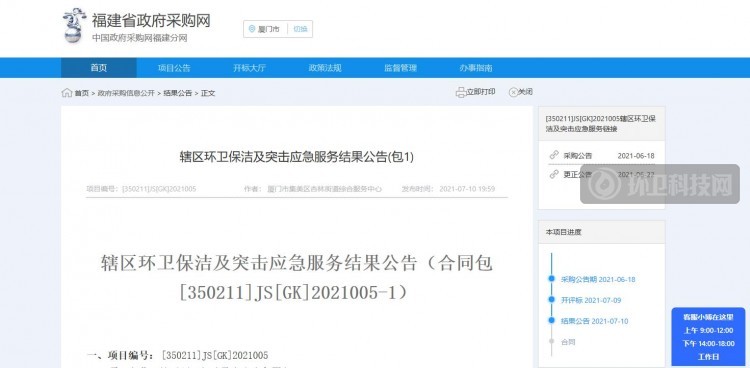Click 采购公告期 2021-06-18 progress text
This screenshot has width=750, height=368.
pyautogui.click(x=598, y=279)
